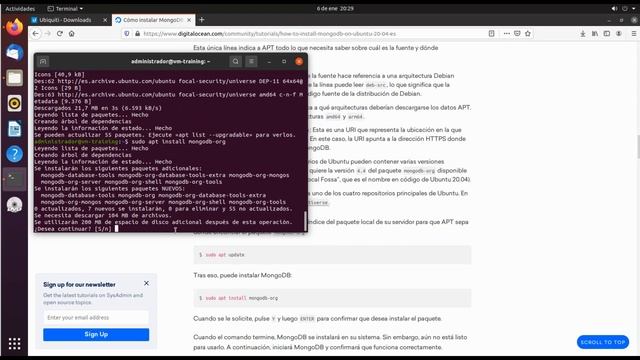Image resolution: width=640 pixels, height=360 pixels.
Task: Open Actividades overview
Action: click(20, 8)
